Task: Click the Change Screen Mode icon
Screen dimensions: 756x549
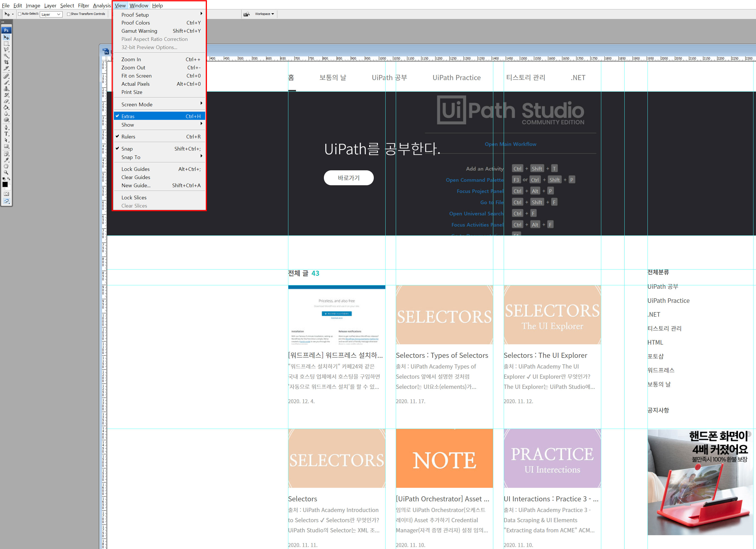Action: [6, 201]
